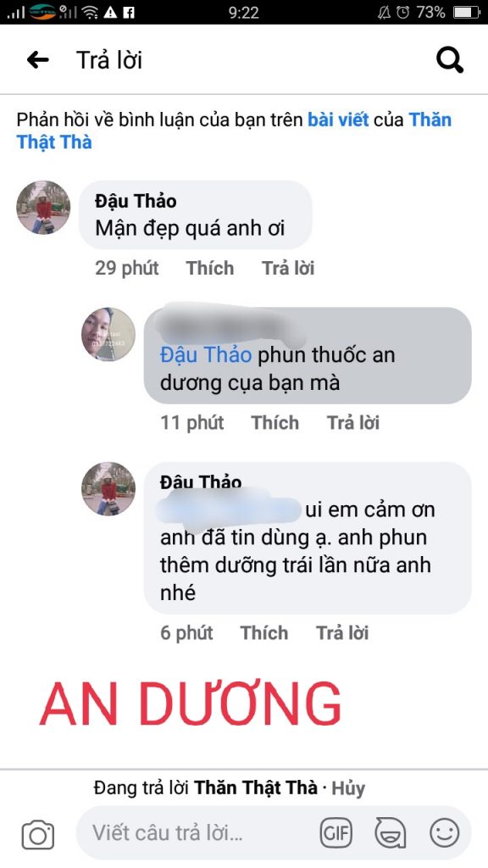
Task: Tap the battery icon in status bar
Action: coord(466,12)
